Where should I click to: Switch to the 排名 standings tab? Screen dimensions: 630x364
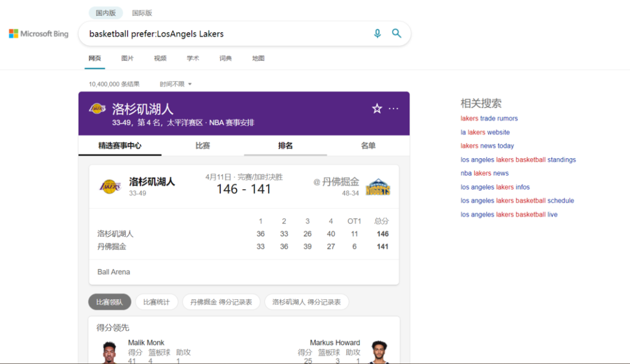tap(285, 146)
